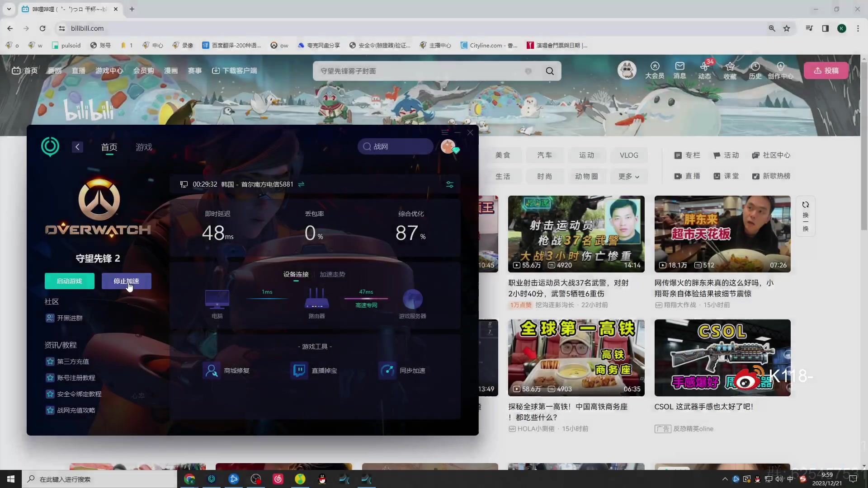Click the 电脑 computer device icon

[x=217, y=299]
